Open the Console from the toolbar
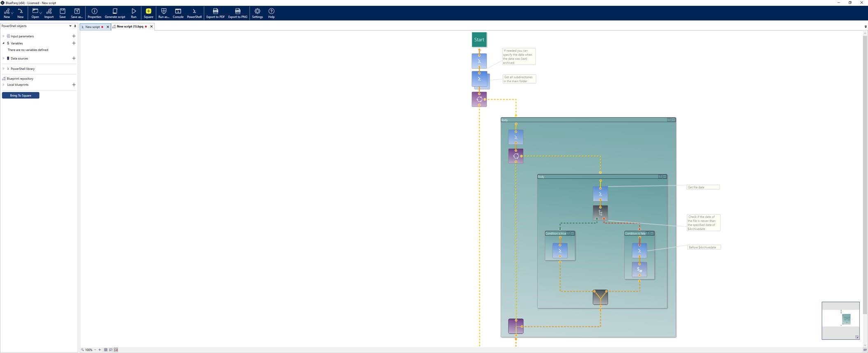 [x=178, y=13]
